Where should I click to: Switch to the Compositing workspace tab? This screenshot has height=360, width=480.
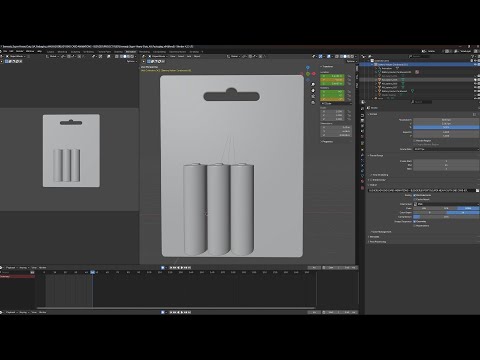pos(159,52)
